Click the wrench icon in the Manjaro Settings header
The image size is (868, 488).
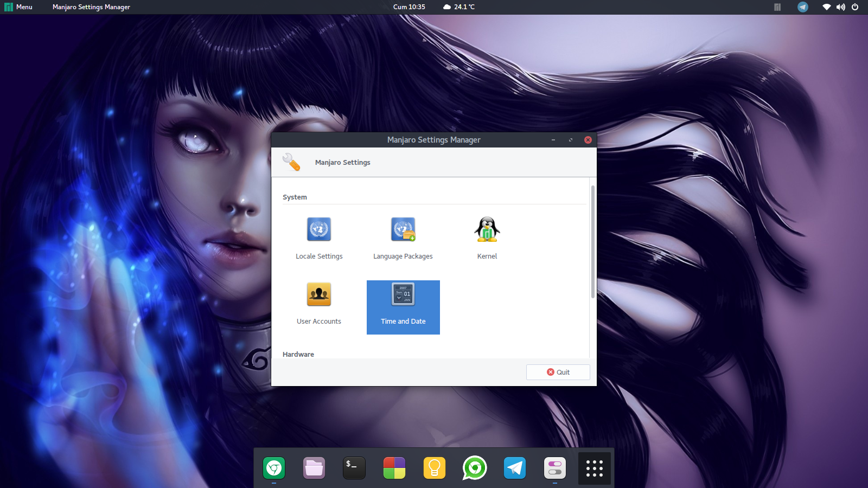pyautogui.click(x=291, y=162)
